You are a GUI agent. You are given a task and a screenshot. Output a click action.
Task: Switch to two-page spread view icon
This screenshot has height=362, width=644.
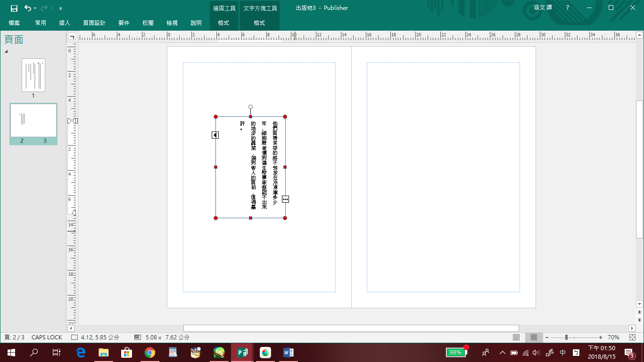(534, 337)
